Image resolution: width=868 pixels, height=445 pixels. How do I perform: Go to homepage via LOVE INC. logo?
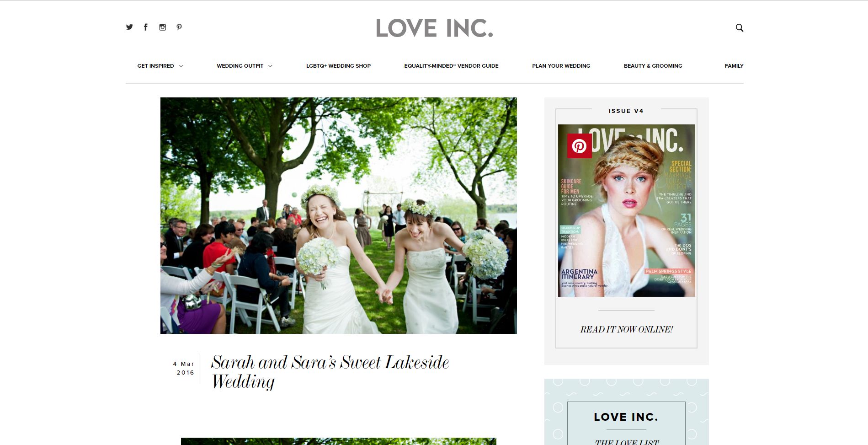pos(434,28)
